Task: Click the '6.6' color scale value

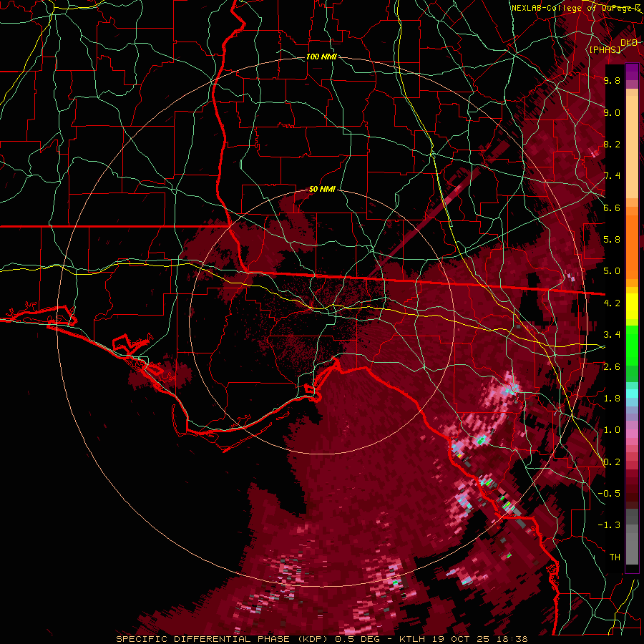Action: tap(612, 208)
